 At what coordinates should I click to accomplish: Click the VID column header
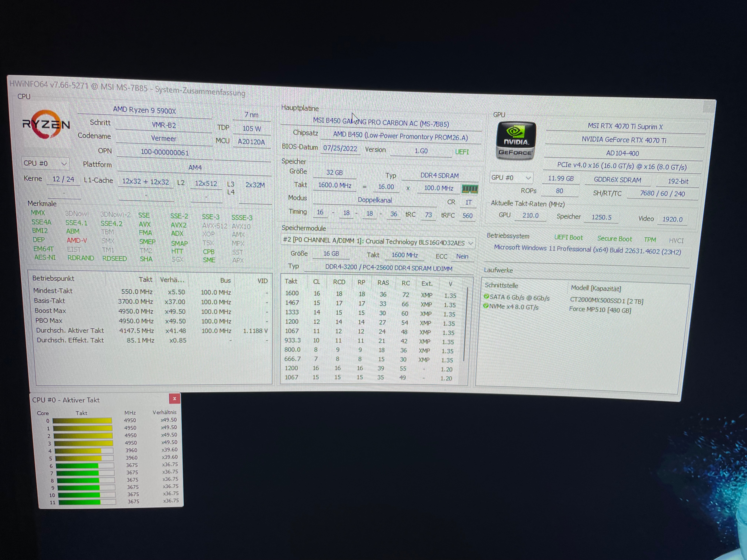pyautogui.click(x=262, y=281)
